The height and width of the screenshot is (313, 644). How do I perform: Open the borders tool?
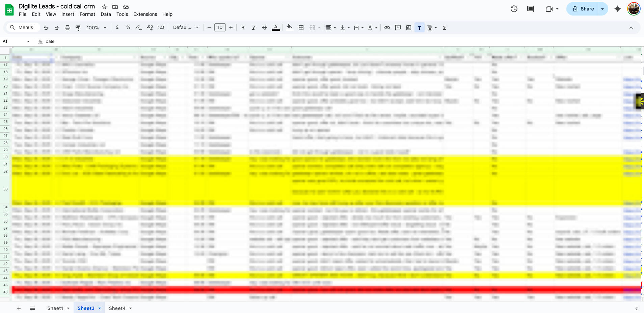(x=301, y=28)
